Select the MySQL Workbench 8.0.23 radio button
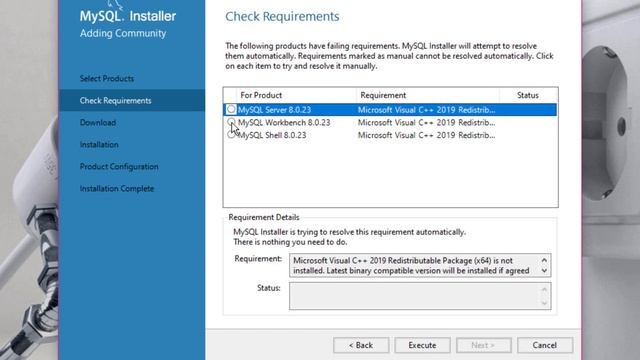Image resolution: width=640 pixels, height=360 pixels. [x=231, y=122]
